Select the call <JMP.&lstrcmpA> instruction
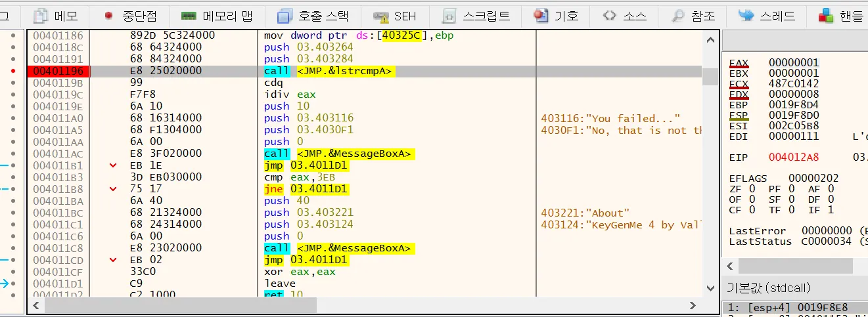 pyautogui.click(x=329, y=71)
